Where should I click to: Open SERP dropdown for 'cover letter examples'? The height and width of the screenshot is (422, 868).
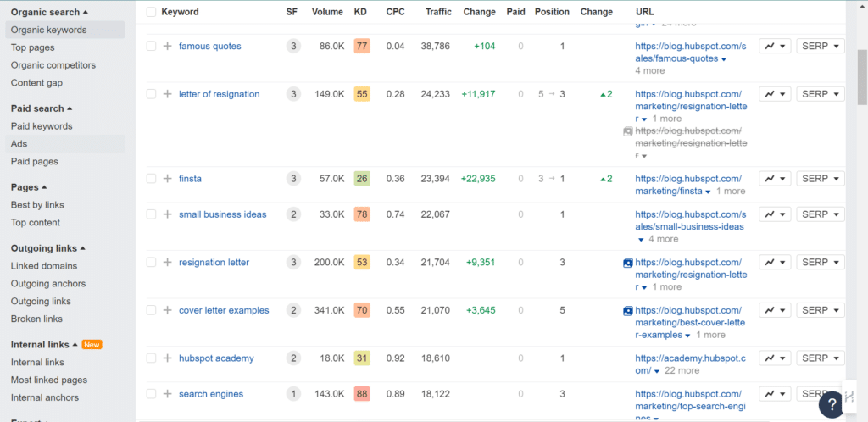point(821,311)
